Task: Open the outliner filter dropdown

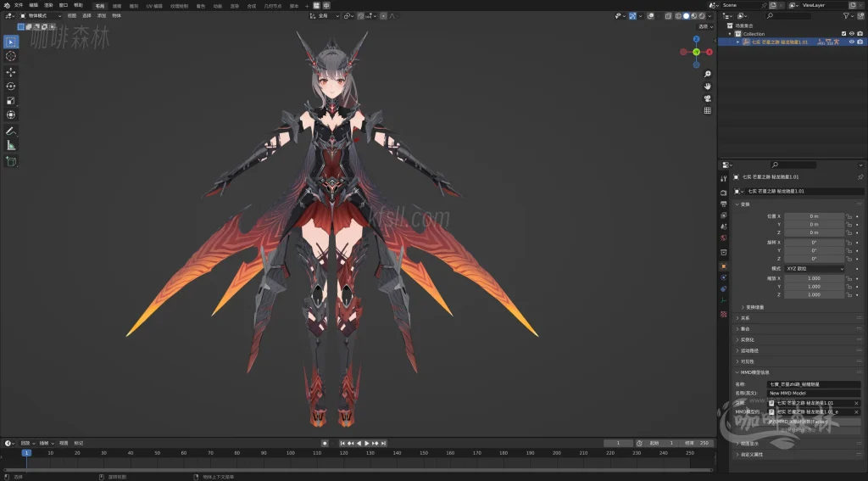Action: [x=848, y=16]
